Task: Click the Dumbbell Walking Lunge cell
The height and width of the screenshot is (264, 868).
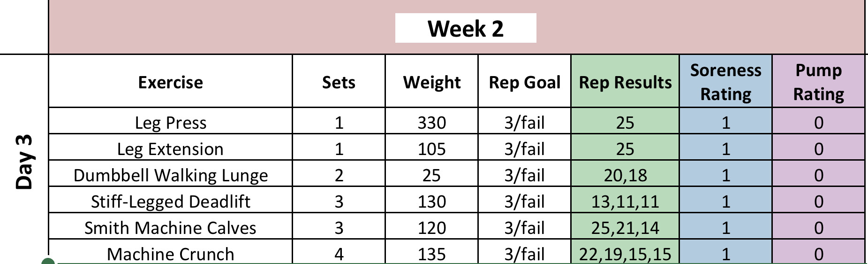Action: tap(170, 175)
